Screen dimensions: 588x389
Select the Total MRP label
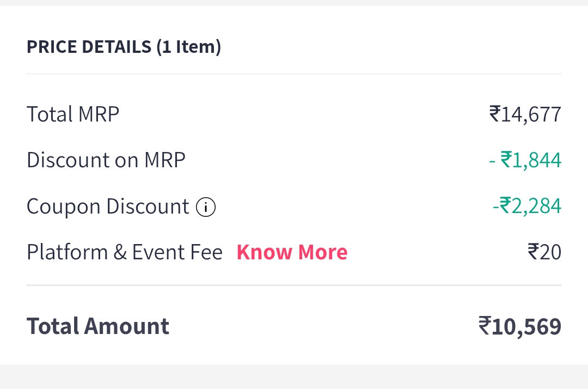tap(73, 114)
